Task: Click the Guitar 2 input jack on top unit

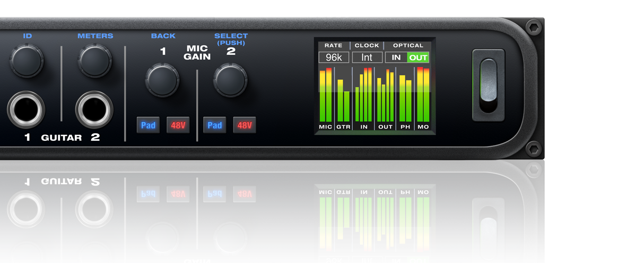Action: pyautogui.click(x=94, y=109)
